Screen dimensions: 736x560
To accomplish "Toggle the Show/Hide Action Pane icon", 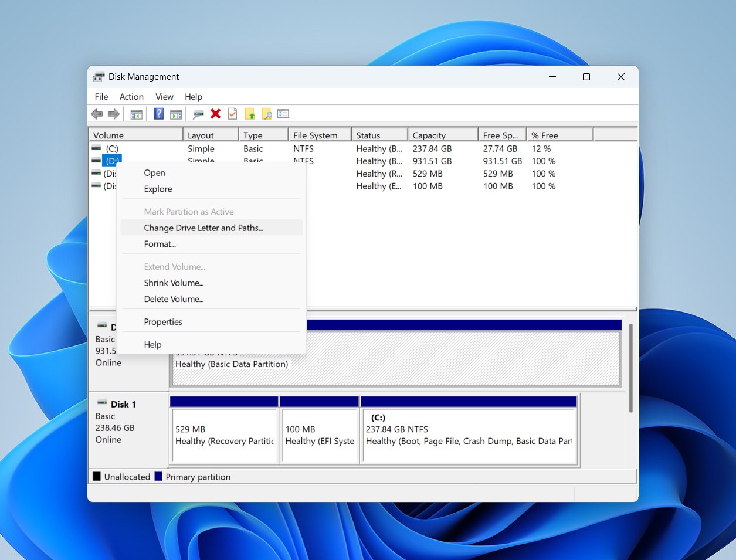I will (x=175, y=114).
